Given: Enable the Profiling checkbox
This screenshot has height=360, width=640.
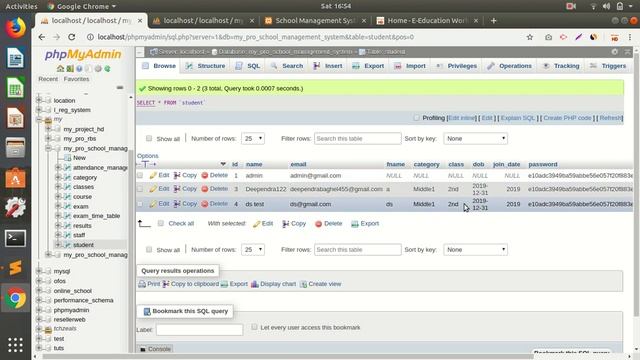Looking at the screenshot, I should click(416, 118).
